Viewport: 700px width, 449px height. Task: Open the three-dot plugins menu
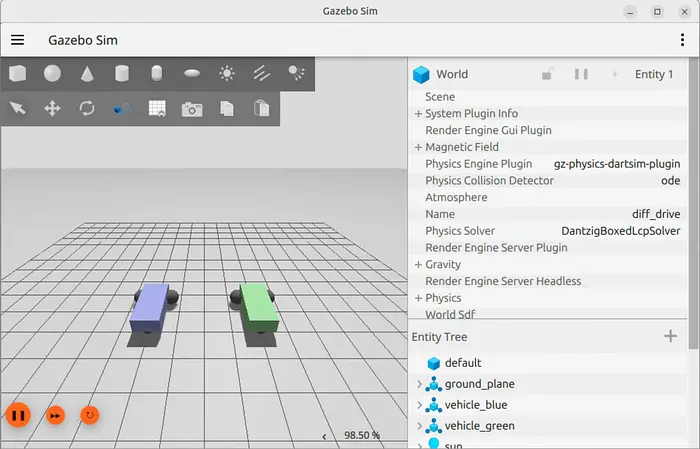pos(682,41)
